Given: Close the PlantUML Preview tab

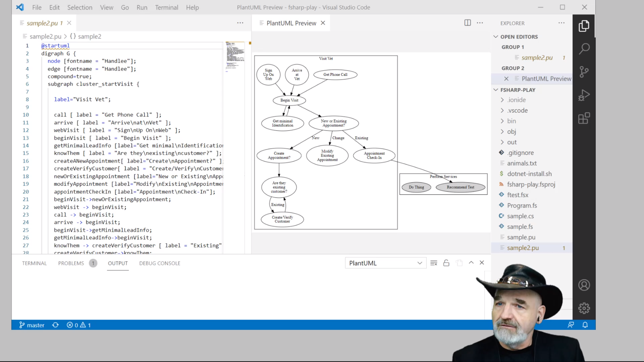Looking at the screenshot, I should pos(323,23).
